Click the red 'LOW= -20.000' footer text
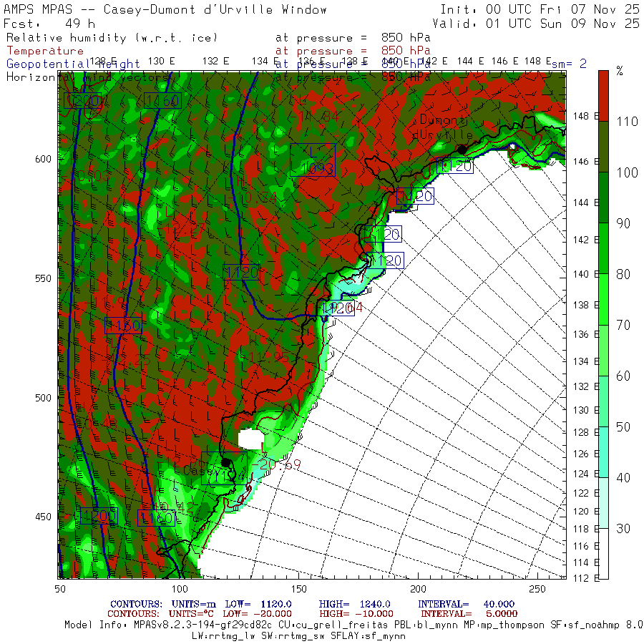644x644 pixels. point(257,614)
